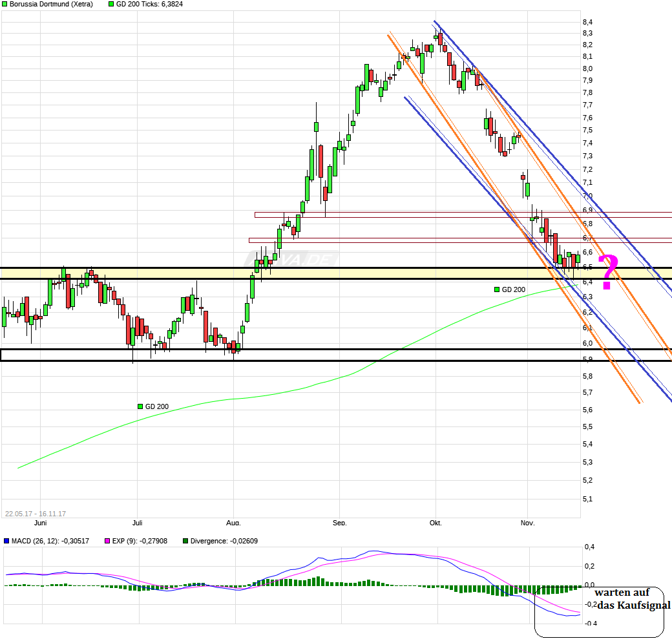
Task: Click the 5,3 price axis value
Action: tap(587, 462)
